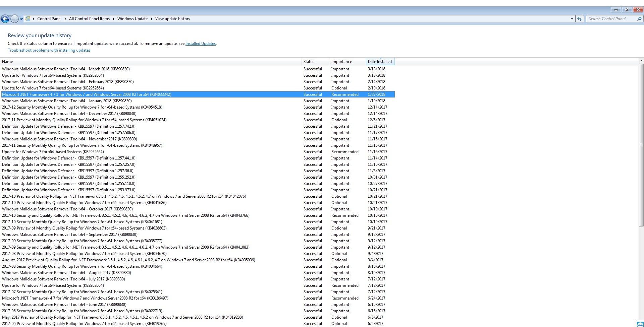Open Troubleshoot problems with installing updates

[x=49, y=50]
